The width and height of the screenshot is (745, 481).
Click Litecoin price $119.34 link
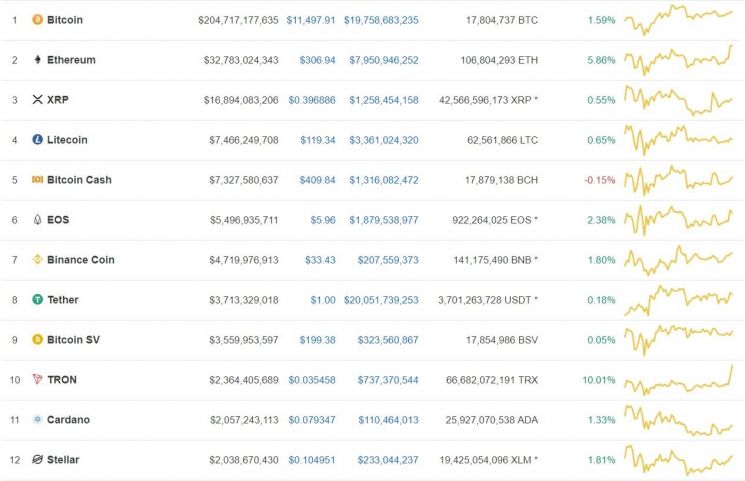(318, 140)
